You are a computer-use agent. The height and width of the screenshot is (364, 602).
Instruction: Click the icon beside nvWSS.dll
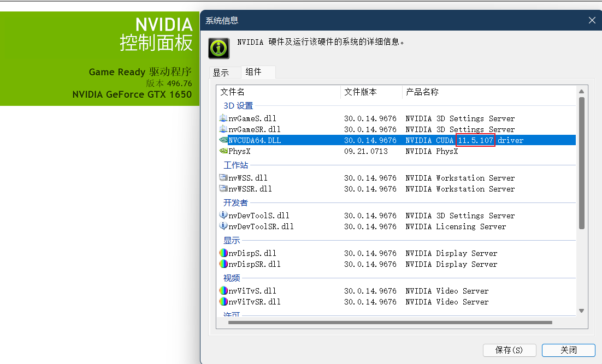pyautogui.click(x=223, y=177)
